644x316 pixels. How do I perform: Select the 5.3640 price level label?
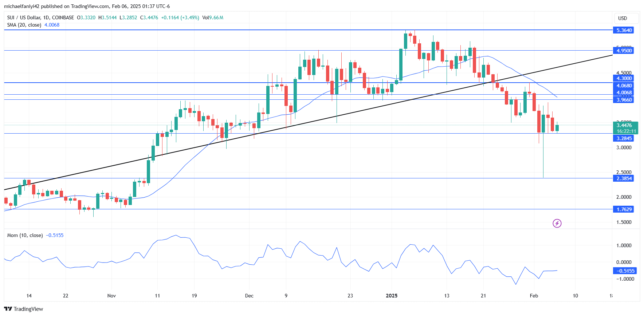[624, 30]
